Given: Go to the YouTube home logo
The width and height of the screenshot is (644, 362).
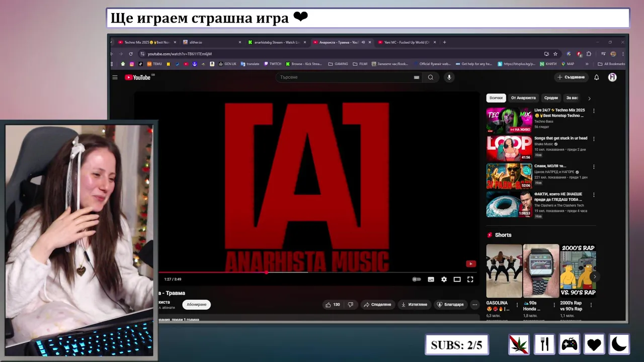Looking at the screenshot, I should [137, 77].
